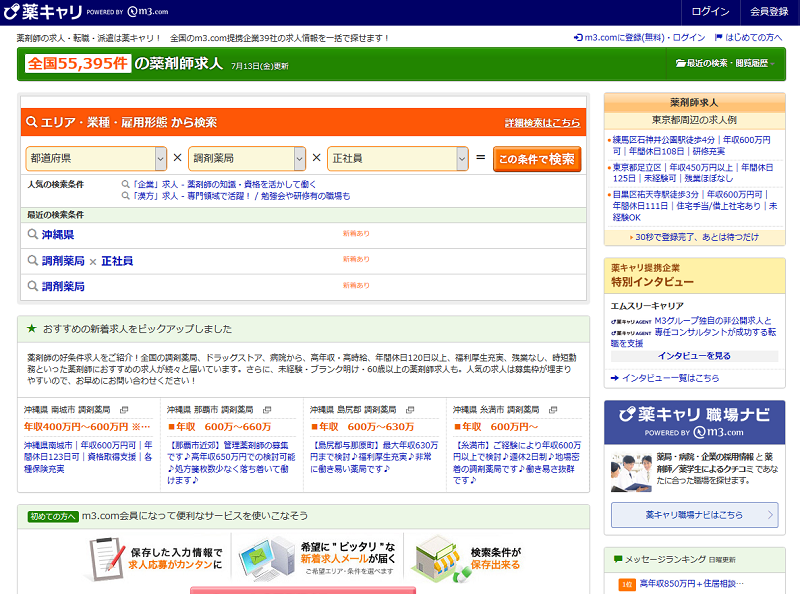Open new-window icon for 那覇市 job

click(267, 410)
